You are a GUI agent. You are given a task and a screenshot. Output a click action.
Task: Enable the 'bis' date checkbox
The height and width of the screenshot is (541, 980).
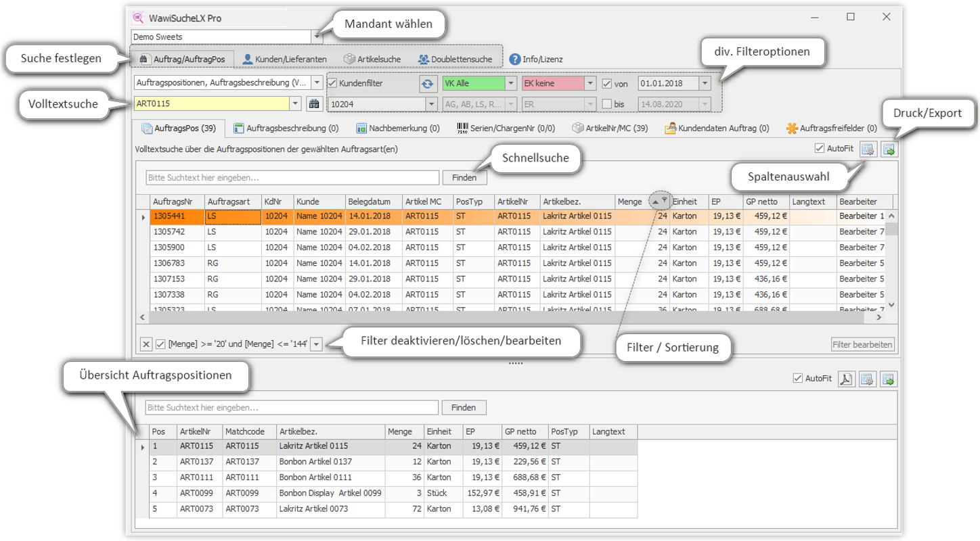[606, 103]
